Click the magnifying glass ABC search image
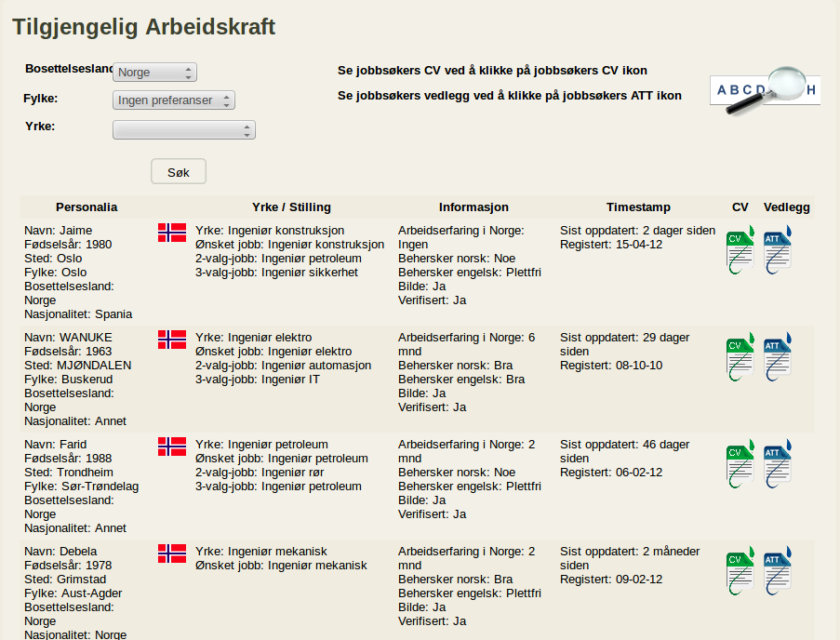The height and width of the screenshot is (640, 840). [765, 90]
